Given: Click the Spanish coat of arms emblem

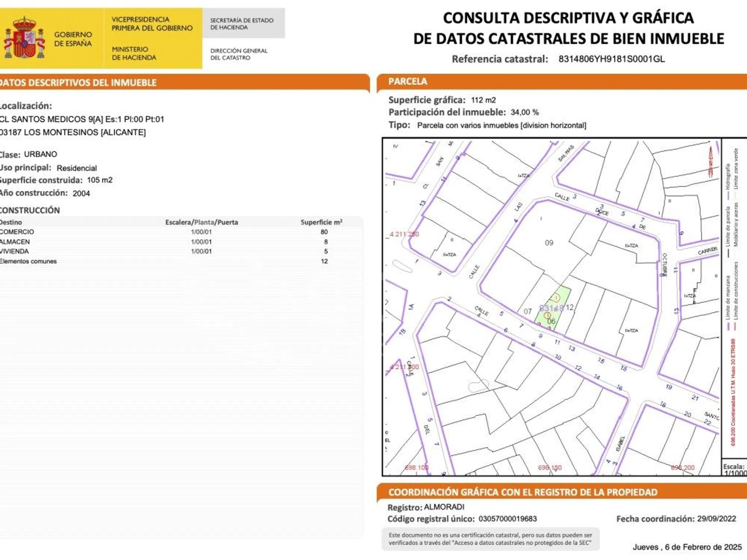Looking at the screenshot, I should pos(24,38).
